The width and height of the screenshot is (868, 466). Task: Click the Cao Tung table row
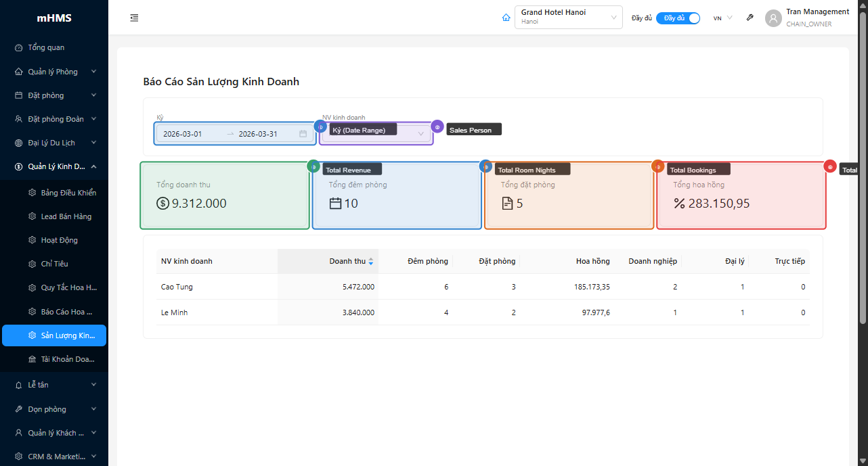pos(177,287)
